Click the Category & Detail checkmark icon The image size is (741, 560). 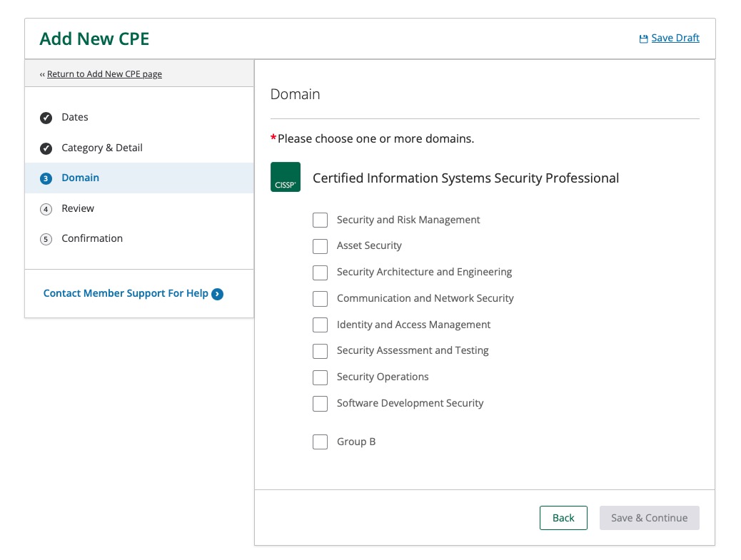click(x=46, y=148)
